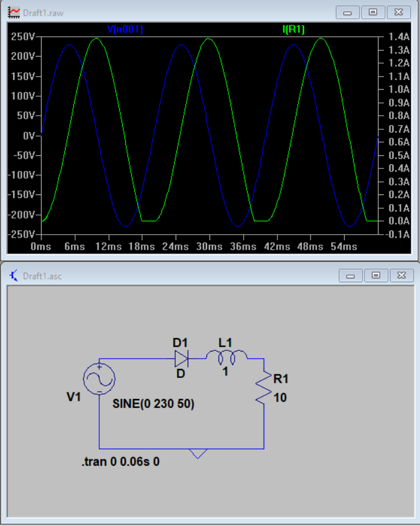Click the L1 component label

tap(225, 342)
